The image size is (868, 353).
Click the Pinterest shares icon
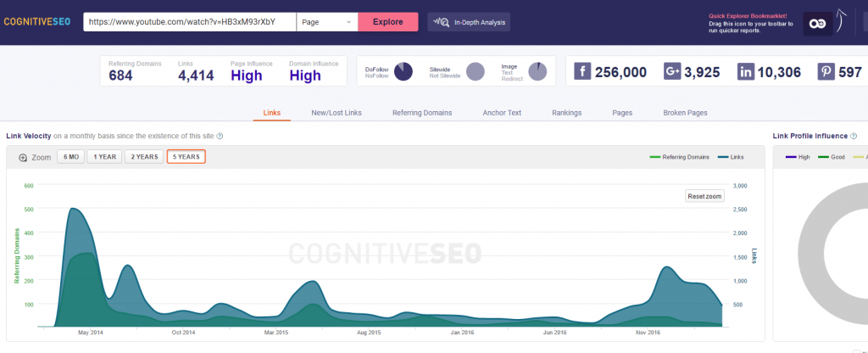coord(826,71)
